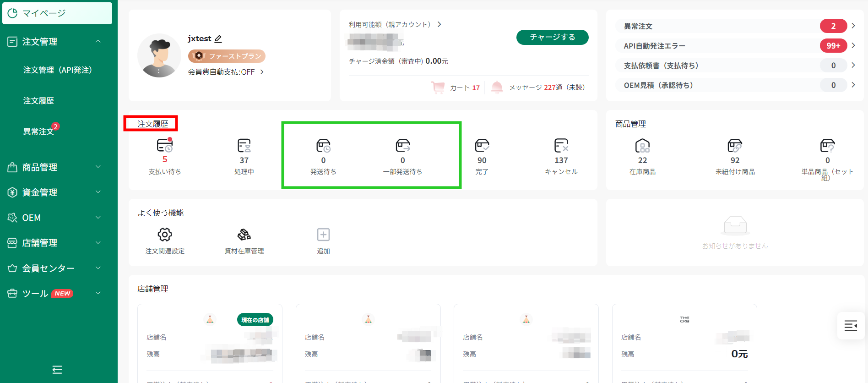Open 資材在庫管理 icon
868x383 pixels.
coord(244,235)
